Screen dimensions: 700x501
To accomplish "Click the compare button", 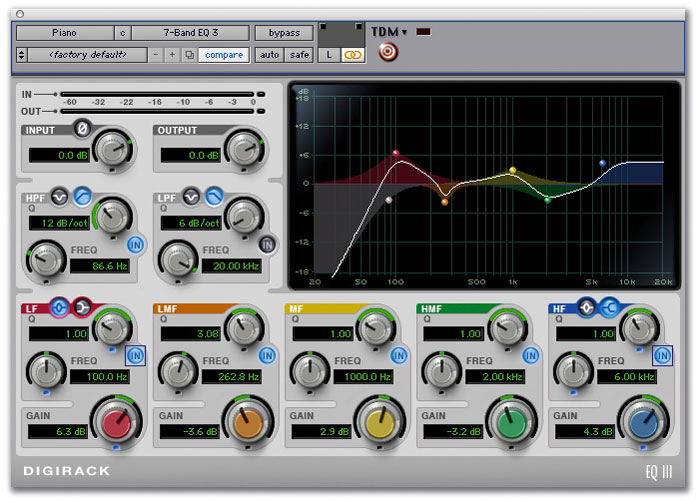I will (x=223, y=54).
